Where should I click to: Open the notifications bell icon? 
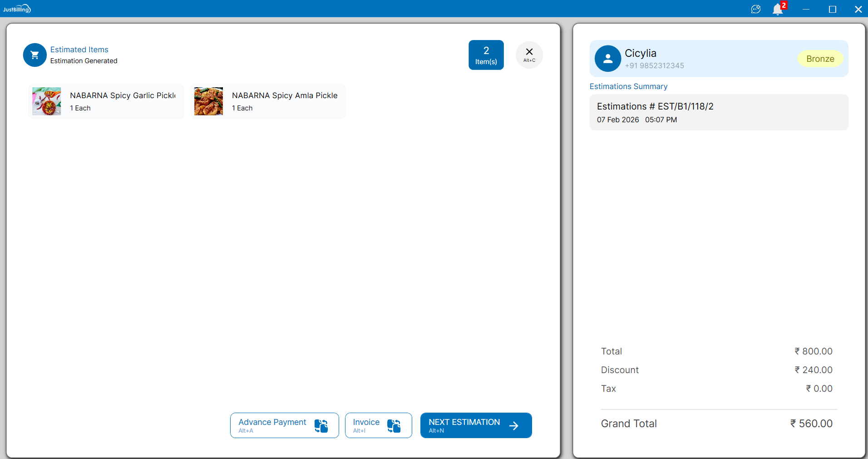pos(778,9)
